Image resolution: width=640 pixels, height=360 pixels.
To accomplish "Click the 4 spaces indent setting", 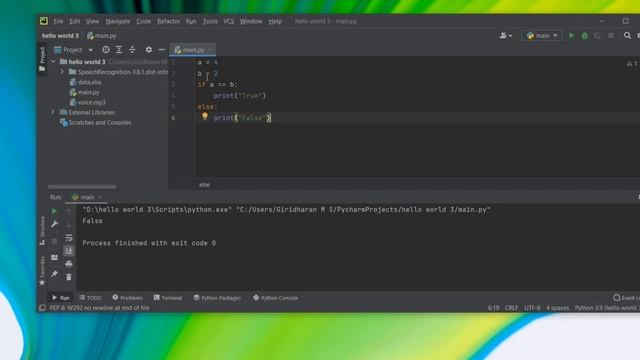I will 558,308.
